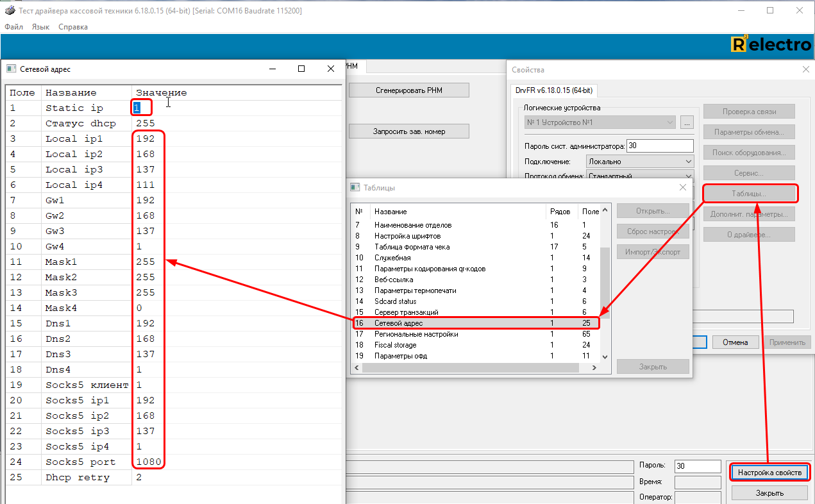The height and width of the screenshot is (504, 815).
Task: Click Запросить зав. номер button
Action: (x=408, y=131)
